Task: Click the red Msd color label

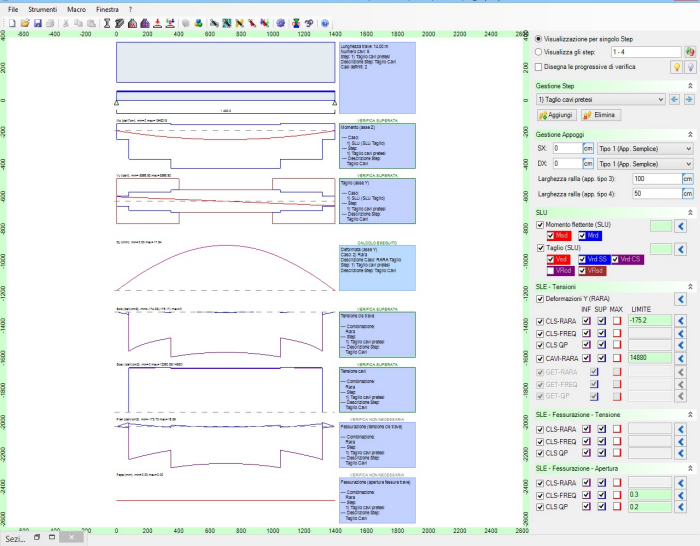Action: 561,236
